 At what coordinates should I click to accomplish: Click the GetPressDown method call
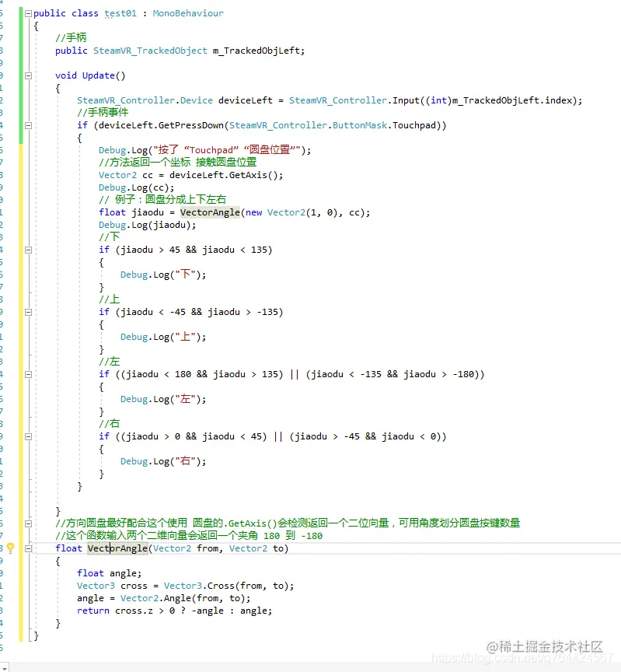click(191, 125)
